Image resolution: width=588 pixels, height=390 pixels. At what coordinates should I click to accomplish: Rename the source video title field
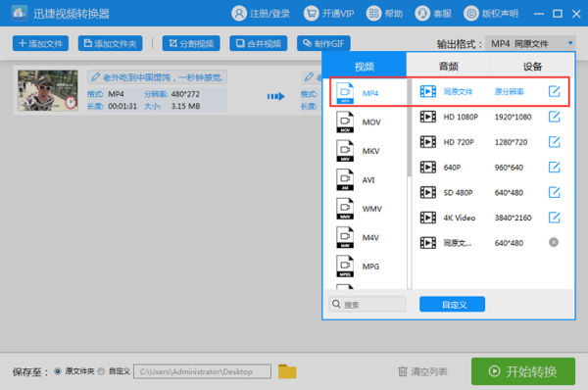(157, 77)
